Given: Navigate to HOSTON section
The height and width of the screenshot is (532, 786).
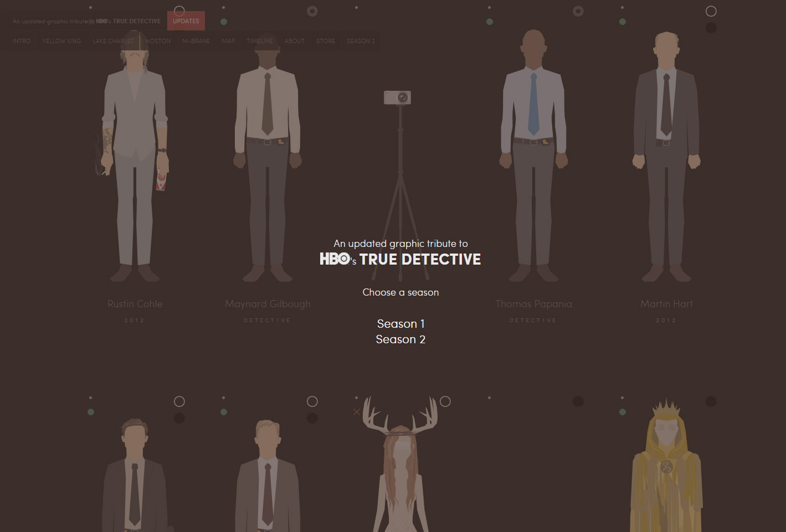Looking at the screenshot, I should click(x=158, y=41).
